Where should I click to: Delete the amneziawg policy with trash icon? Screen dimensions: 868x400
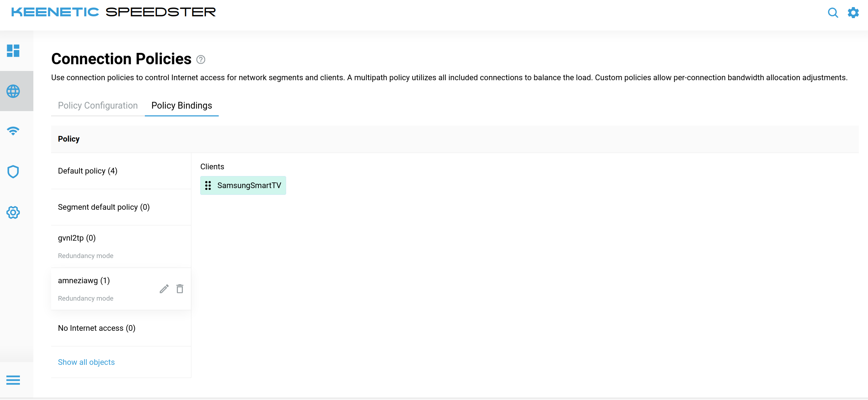pyautogui.click(x=180, y=289)
